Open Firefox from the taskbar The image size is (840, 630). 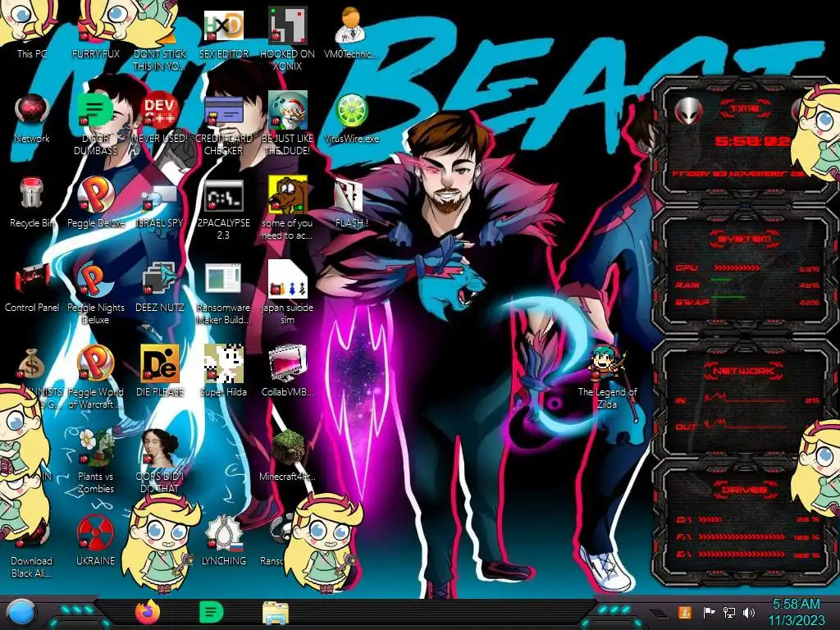pyautogui.click(x=148, y=612)
